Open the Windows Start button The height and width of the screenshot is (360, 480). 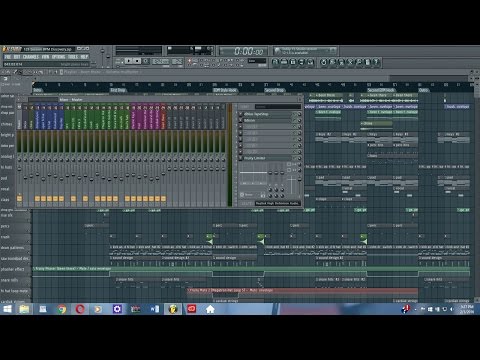click(7, 309)
